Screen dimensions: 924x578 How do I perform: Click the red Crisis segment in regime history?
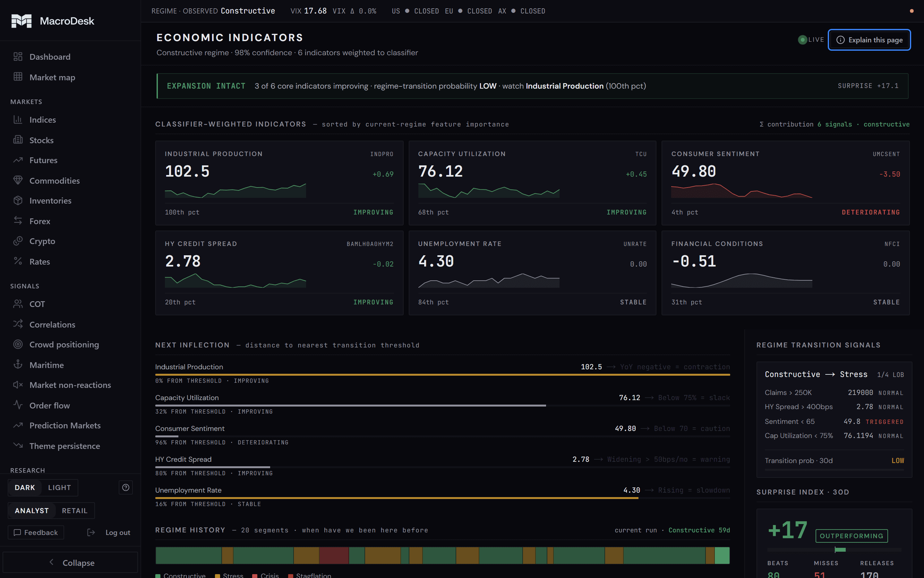coord(334,556)
